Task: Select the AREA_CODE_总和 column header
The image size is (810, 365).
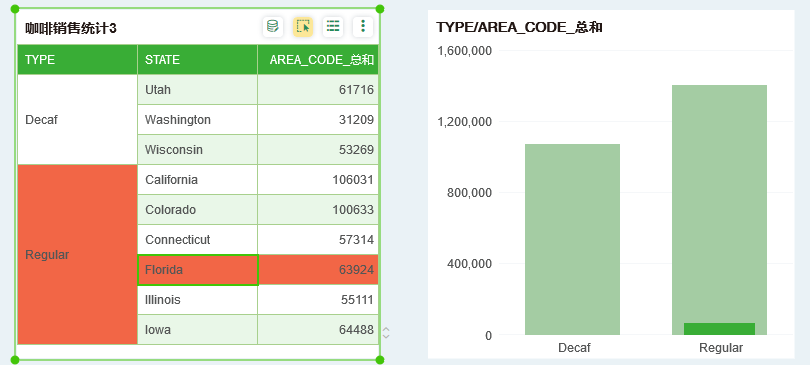Action: [x=318, y=59]
